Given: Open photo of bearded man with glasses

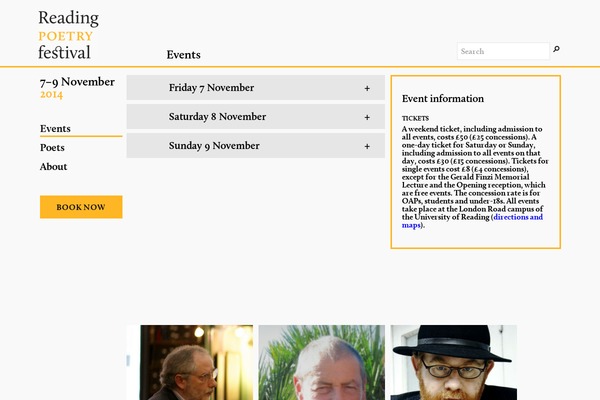Looking at the screenshot, I should pyautogui.click(x=190, y=362).
